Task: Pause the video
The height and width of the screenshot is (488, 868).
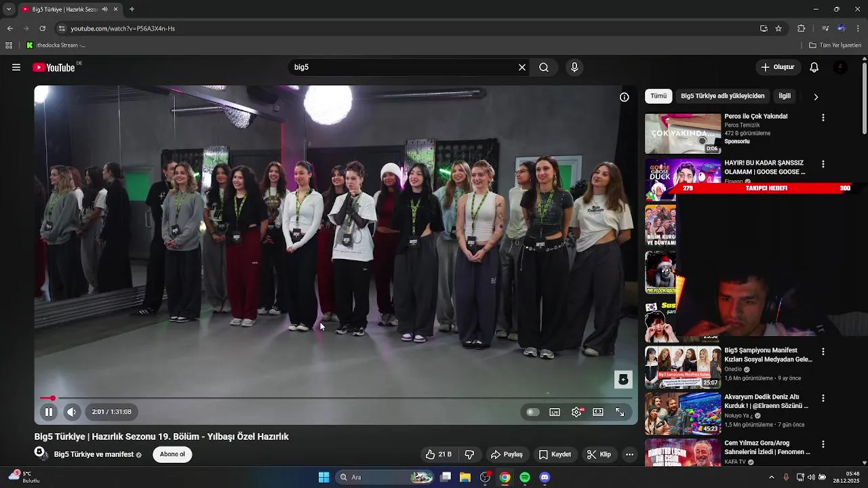Action: [x=49, y=411]
